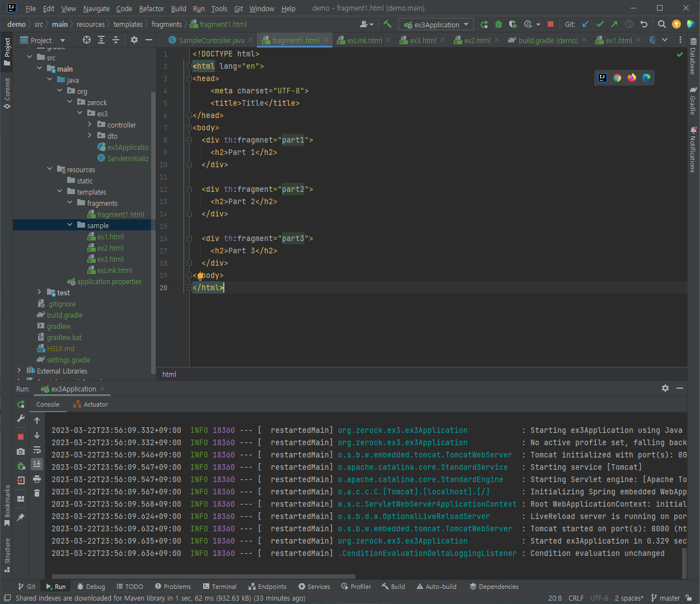Close the exLink.html editor tab
The width and height of the screenshot is (700, 604).
pos(389,40)
